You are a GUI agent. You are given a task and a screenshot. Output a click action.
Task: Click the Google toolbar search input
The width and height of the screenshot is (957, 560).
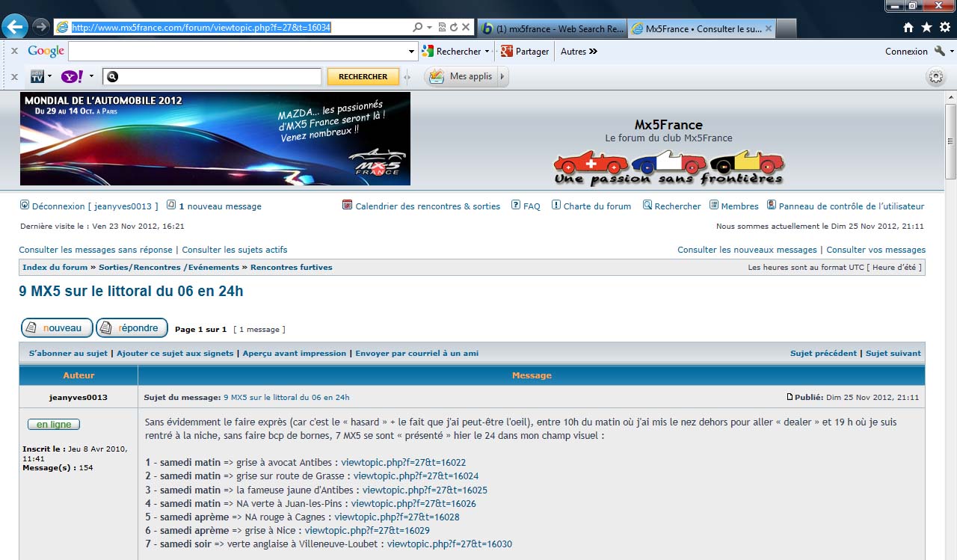point(242,52)
